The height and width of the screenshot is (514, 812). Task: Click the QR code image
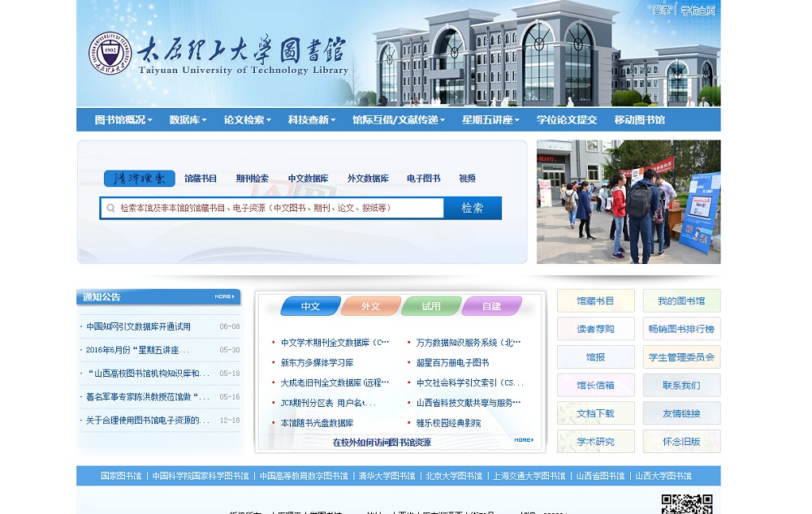coord(687,504)
